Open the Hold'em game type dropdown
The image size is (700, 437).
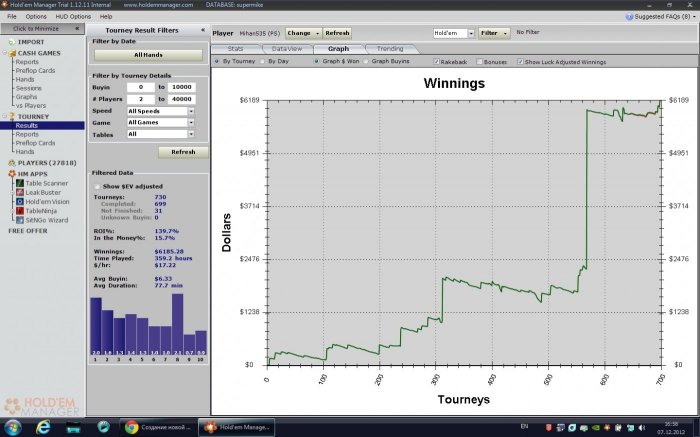pos(471,33)
